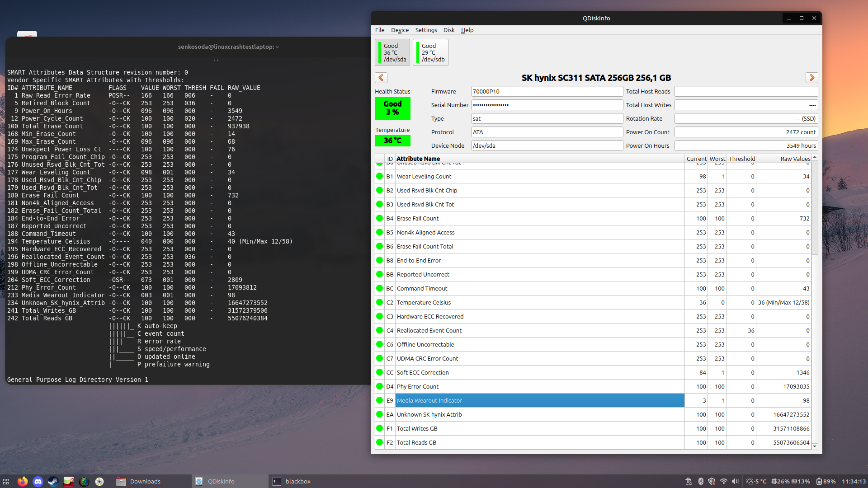Screen dimensions: 868x488
Task: Open the Settings menu
Action: (x=426, y=30)
